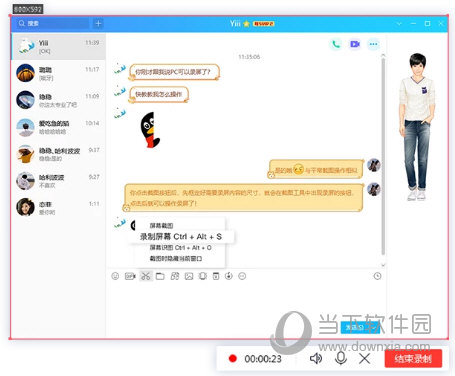Open the three-dots more options button

click(373, 44)
